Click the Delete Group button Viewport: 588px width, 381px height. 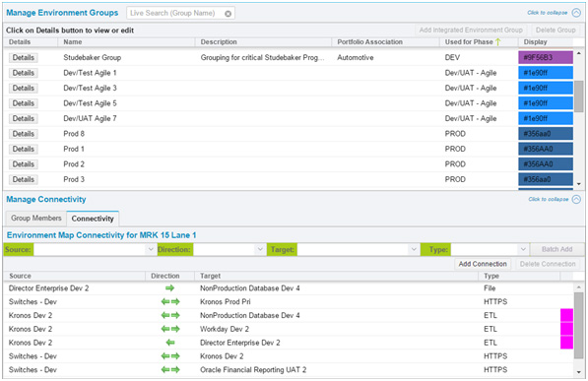[555, 30]
